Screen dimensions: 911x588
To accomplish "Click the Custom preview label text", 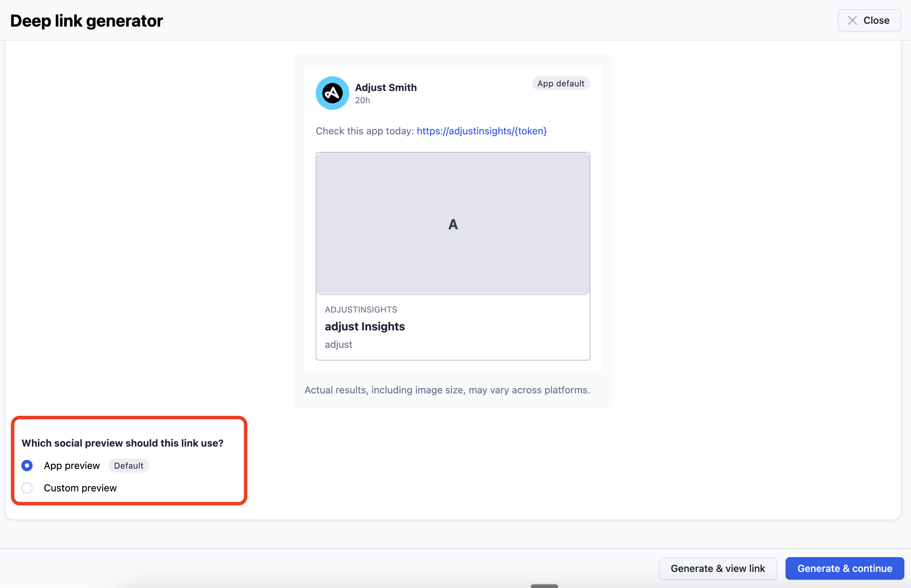I will [80, 488].
